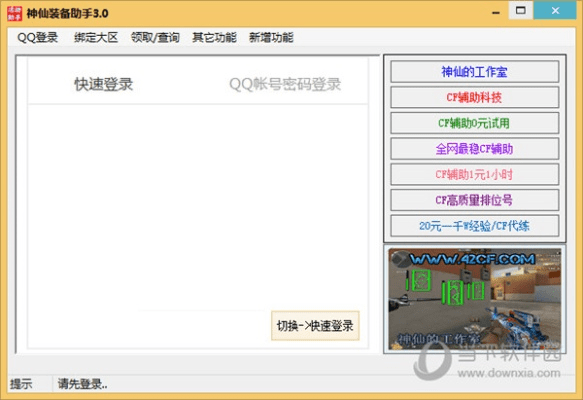
Task: Click the 请先登录.. status bar message
Action: (x=83, y=384)
